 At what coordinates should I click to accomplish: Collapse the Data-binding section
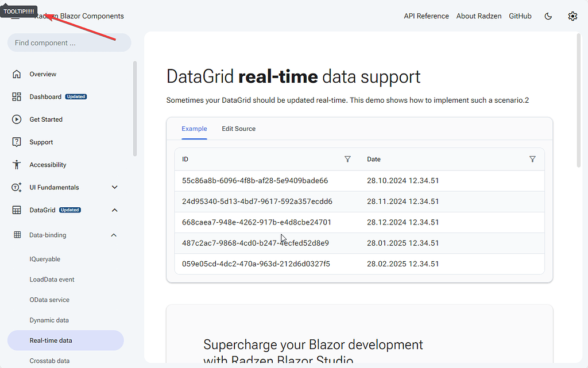coord(113,235)
